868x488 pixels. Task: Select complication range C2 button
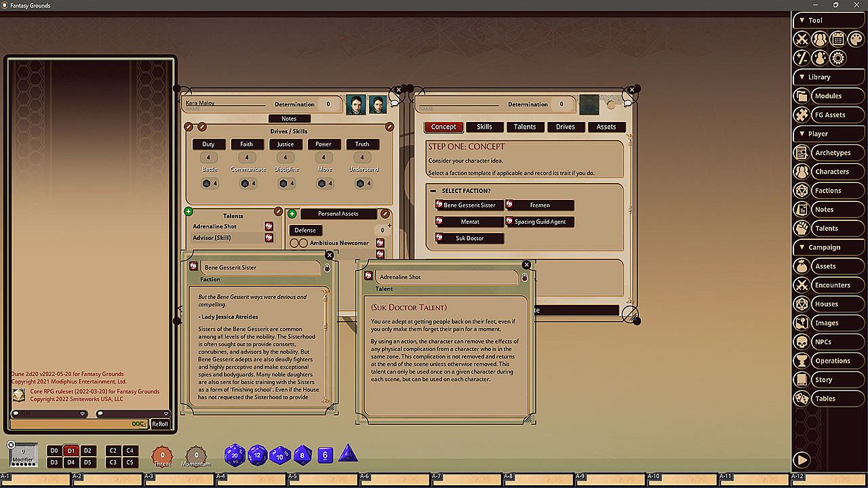click(113, 451)
